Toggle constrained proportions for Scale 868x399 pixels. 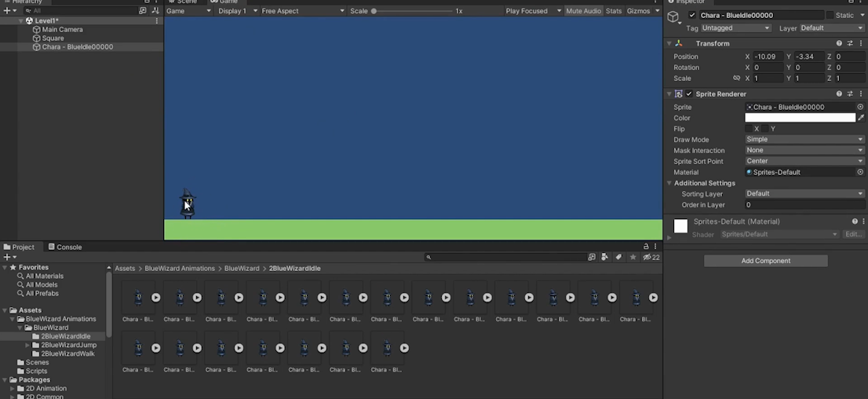736,78
